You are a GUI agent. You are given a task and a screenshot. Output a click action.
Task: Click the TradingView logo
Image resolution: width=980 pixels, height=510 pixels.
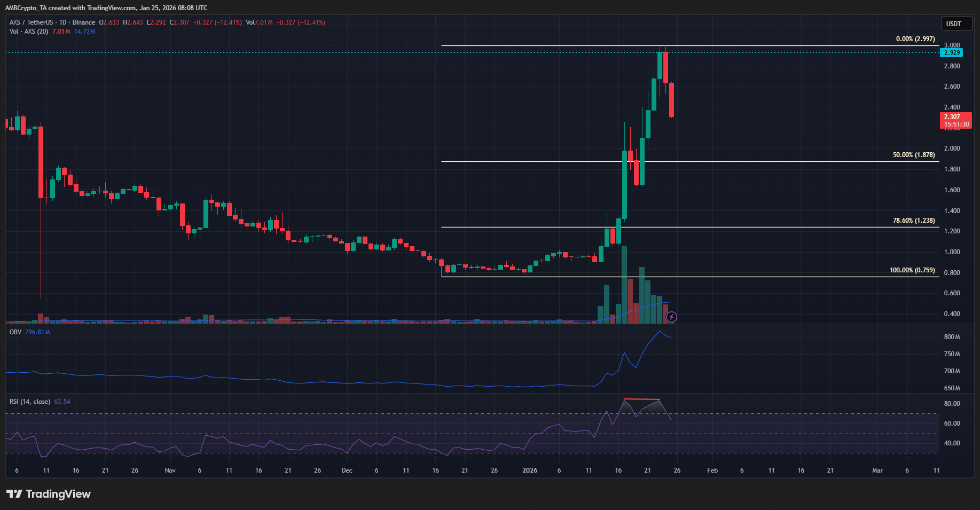coord(49,494)
